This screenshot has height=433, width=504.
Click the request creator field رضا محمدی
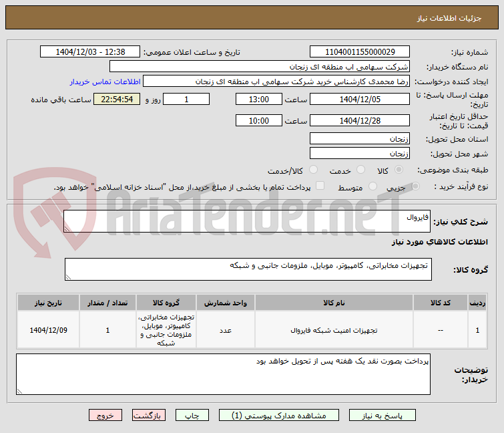pos(276,82)
